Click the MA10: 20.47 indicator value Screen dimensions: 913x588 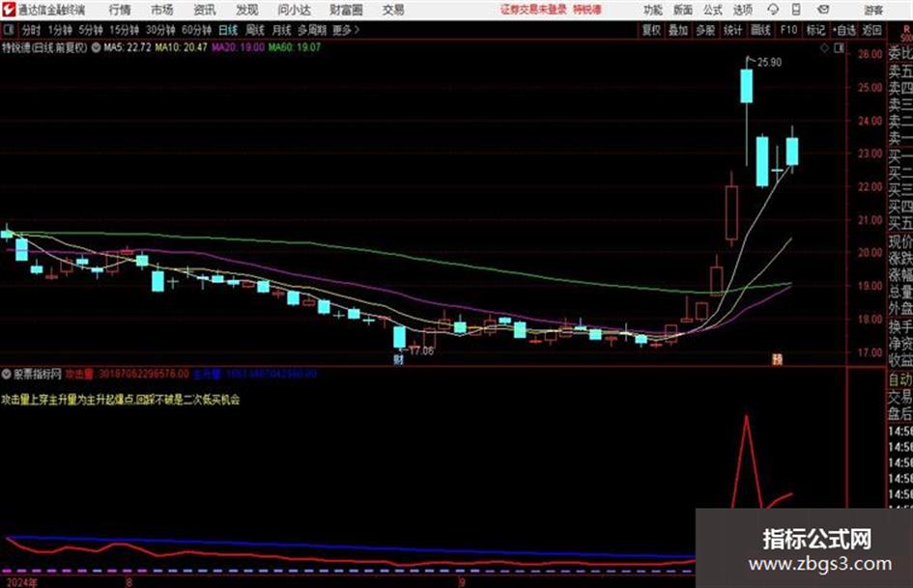181,47
